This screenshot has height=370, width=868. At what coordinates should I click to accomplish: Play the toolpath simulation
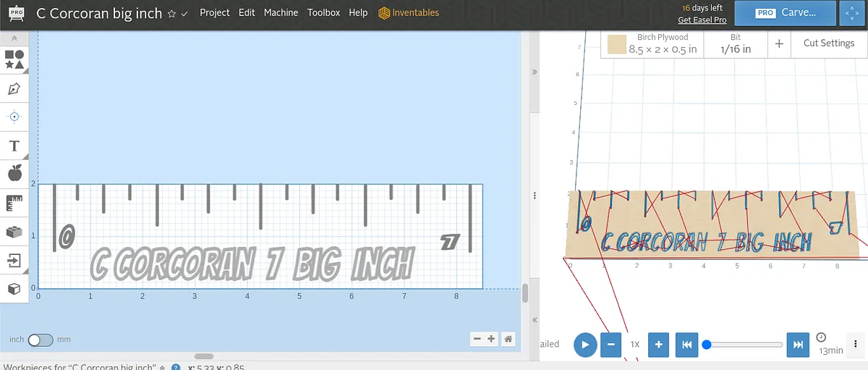tap(585, 345)
